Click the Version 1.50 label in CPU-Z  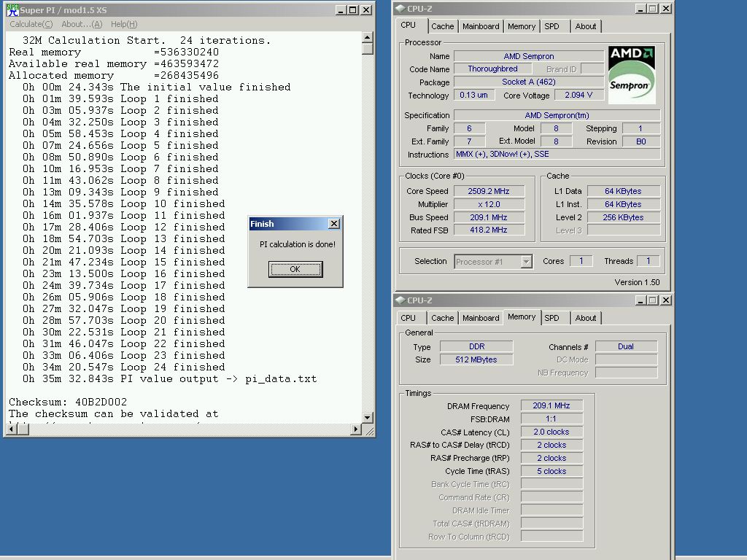[x=637, y=282]
